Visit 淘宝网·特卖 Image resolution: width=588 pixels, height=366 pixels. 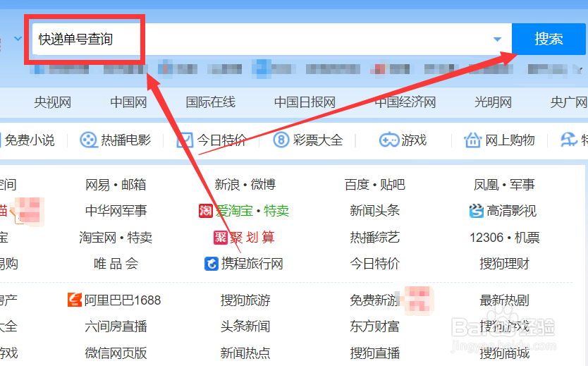tap(116, 238)
